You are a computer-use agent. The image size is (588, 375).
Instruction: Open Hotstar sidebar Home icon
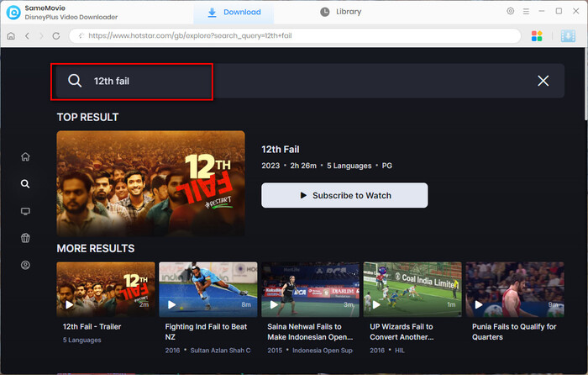25,156
